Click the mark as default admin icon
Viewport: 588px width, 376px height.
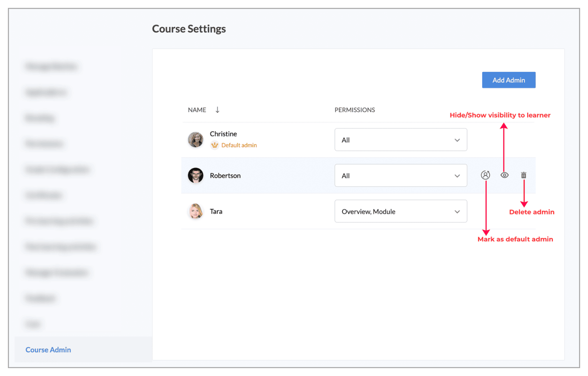[x=485, y=175]
